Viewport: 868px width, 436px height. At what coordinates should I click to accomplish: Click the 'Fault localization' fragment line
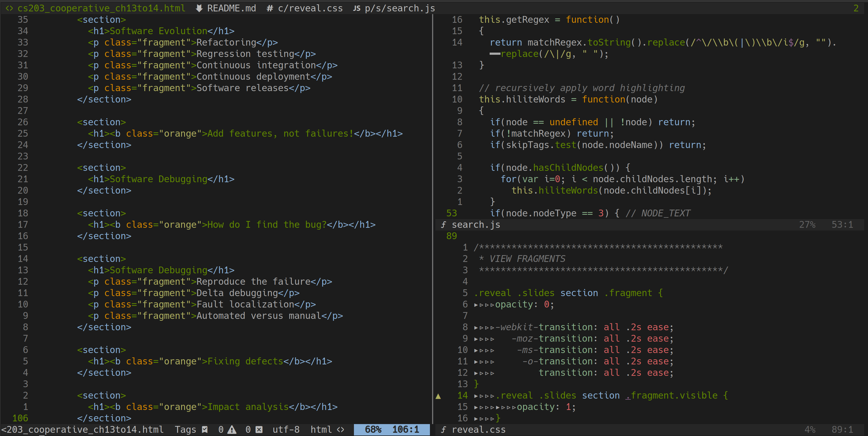pyautogui.click(x=201, y=304)
